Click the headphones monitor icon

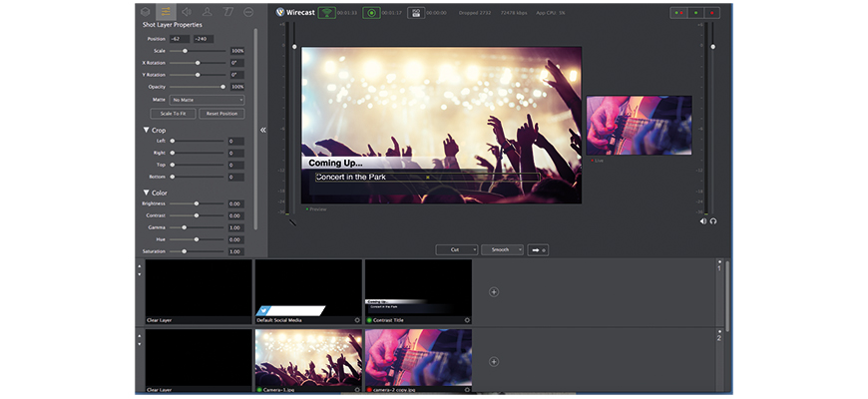pyautogui.click(x=713, y=220)
